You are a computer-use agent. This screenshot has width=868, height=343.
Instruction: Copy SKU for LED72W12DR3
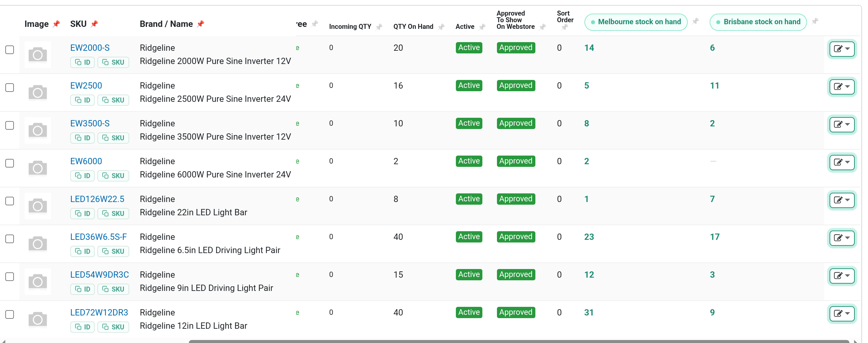(x=113, y=327)
